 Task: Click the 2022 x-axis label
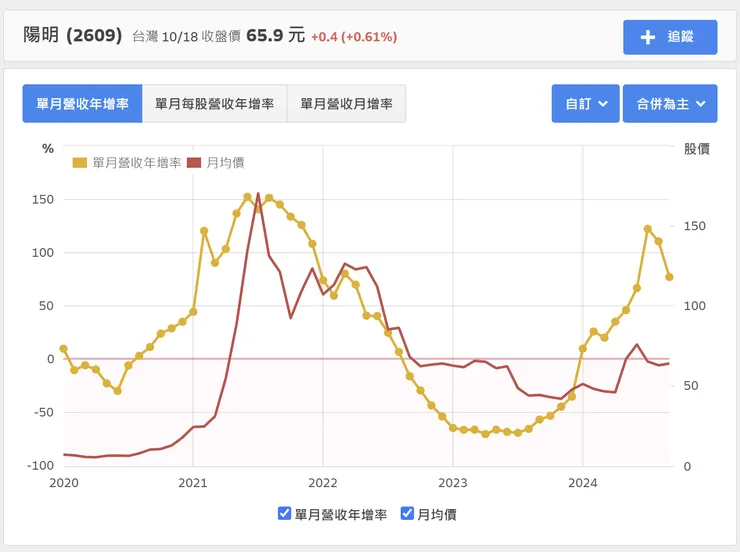click(x=323, y=483)
